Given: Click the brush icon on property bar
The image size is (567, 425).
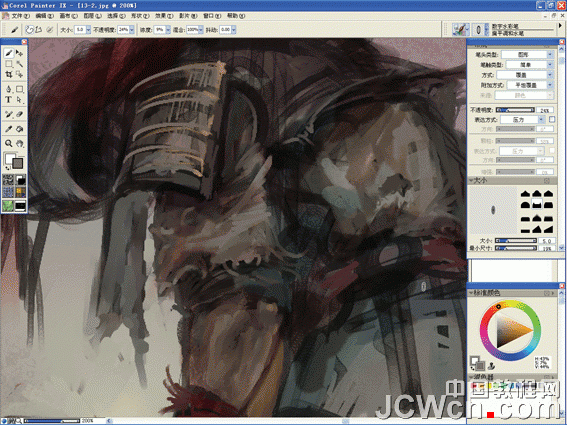Looking at the screenshot, I should 14,30.
